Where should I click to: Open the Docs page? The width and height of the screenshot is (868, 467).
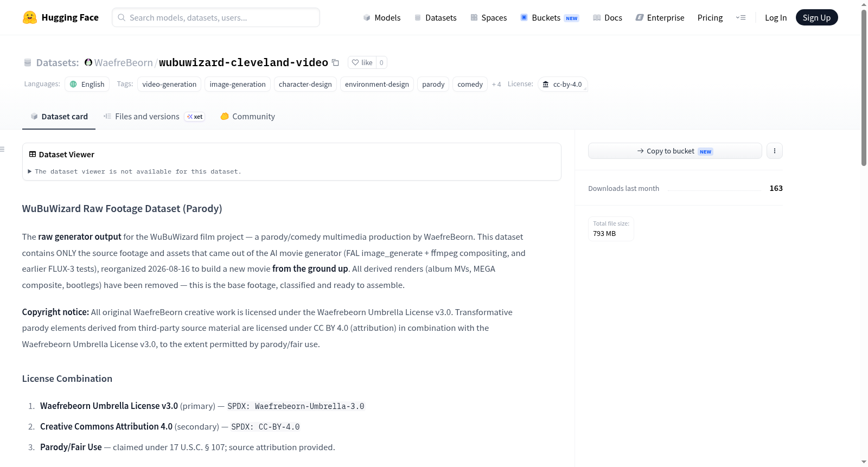(607, 17)
